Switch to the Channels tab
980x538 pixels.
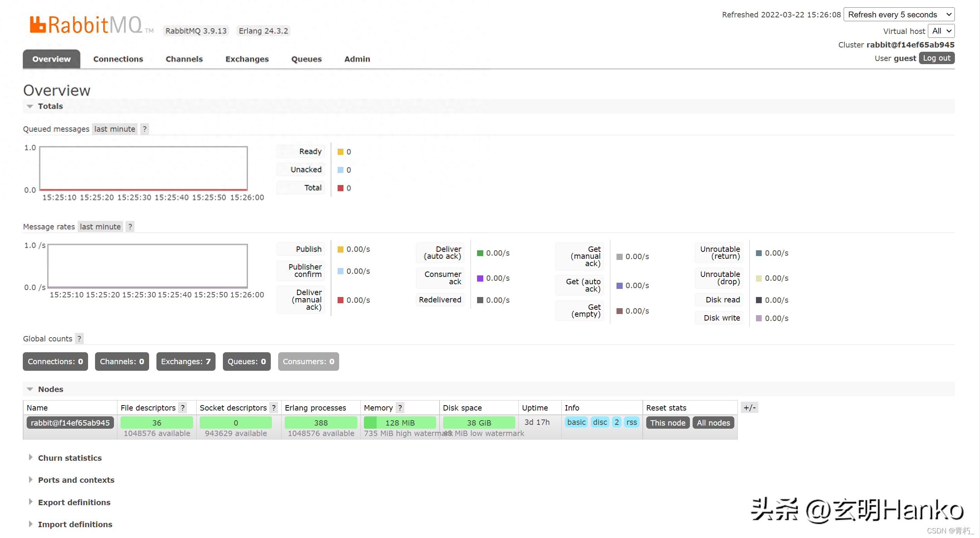point(184,59)
